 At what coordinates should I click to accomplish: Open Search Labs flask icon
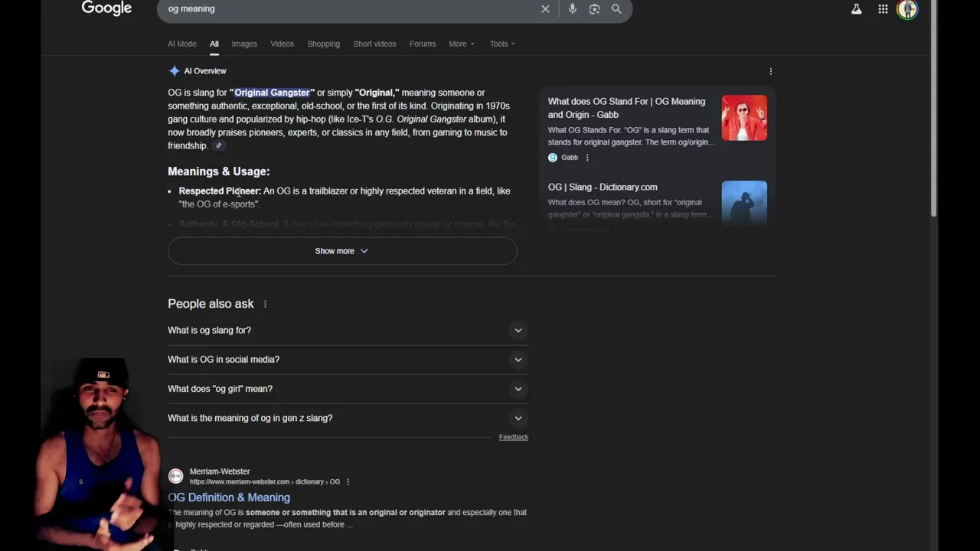click(856, 9)
